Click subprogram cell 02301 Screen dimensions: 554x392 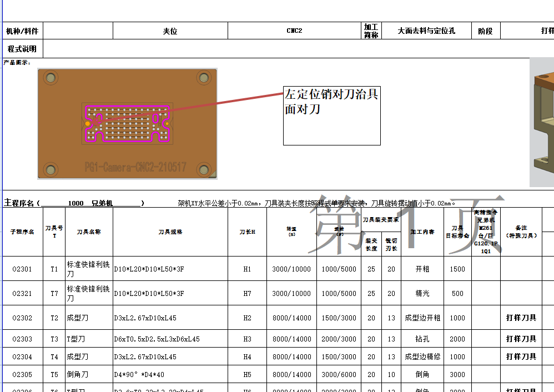[23, 269]
